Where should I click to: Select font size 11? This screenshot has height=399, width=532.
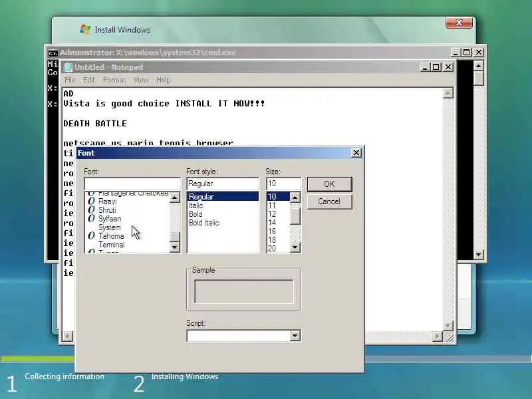point(272,205)
